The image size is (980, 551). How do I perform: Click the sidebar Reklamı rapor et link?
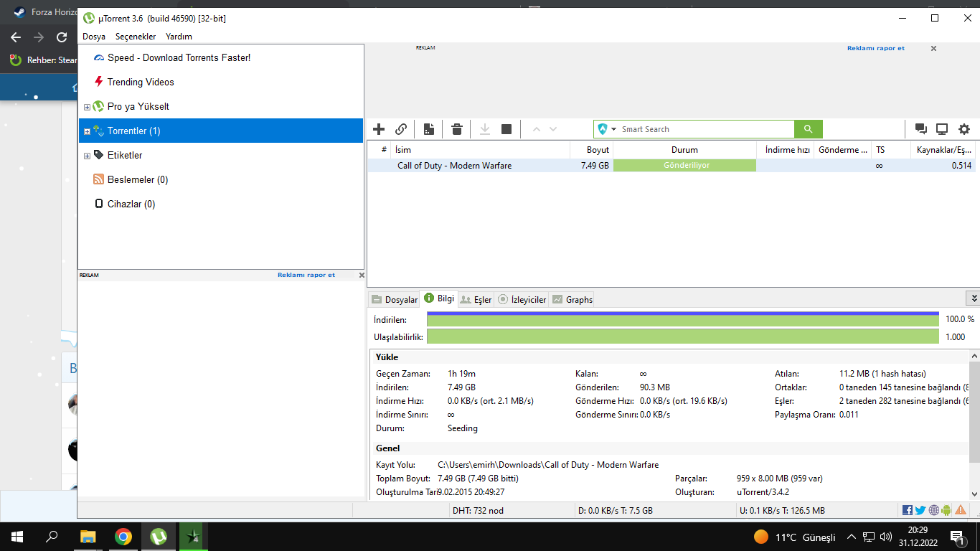point(306,275)
